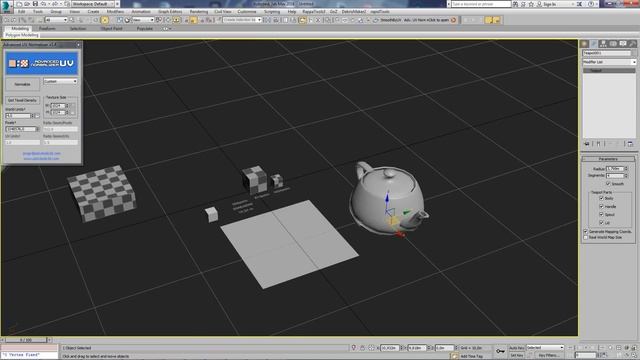The width and height of the screenshot is (640, 360).
Task: Toggle the Spout teapot part checkbox
Action: (601, 214)
